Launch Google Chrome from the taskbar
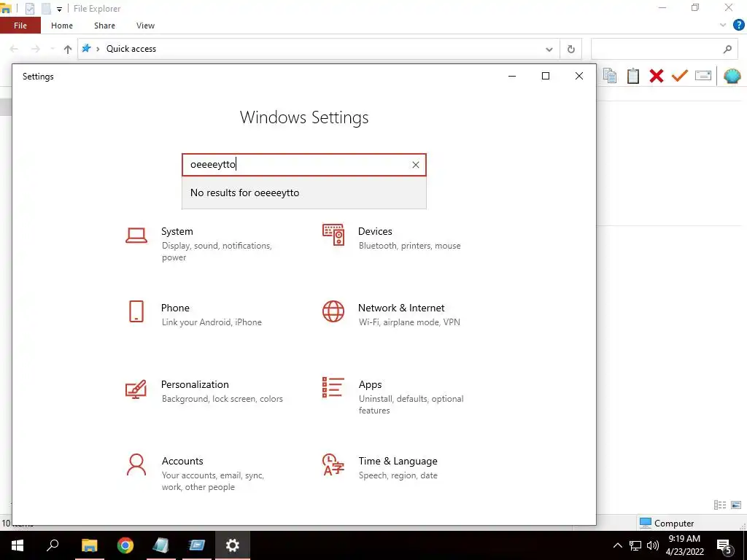Viewport: 747px width, 560px height. coord(125,545)
